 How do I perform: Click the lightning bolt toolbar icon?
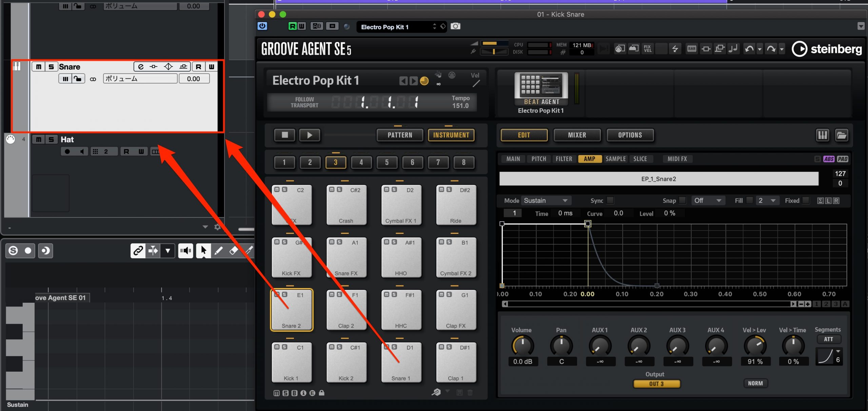(675, 49)
